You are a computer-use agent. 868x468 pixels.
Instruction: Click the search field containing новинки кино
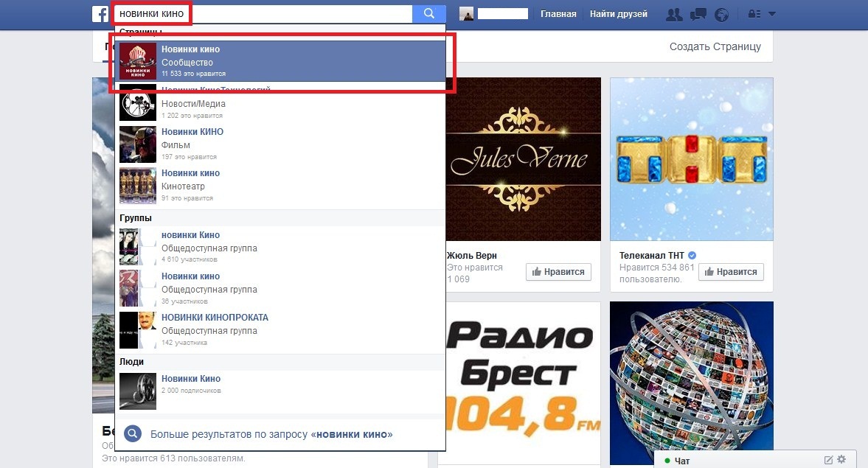coord(263,14)
